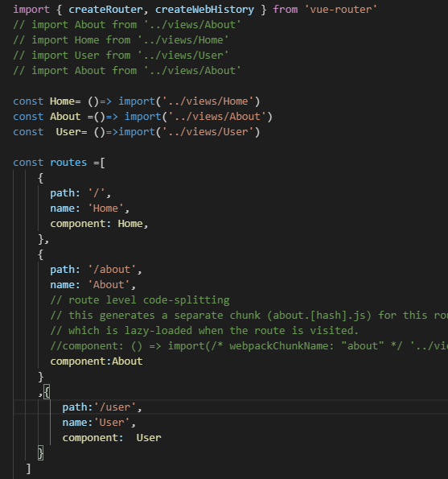This screenshot has width=448, height=479.
Task: Click User value in last component line
Action: coord(149,438)
